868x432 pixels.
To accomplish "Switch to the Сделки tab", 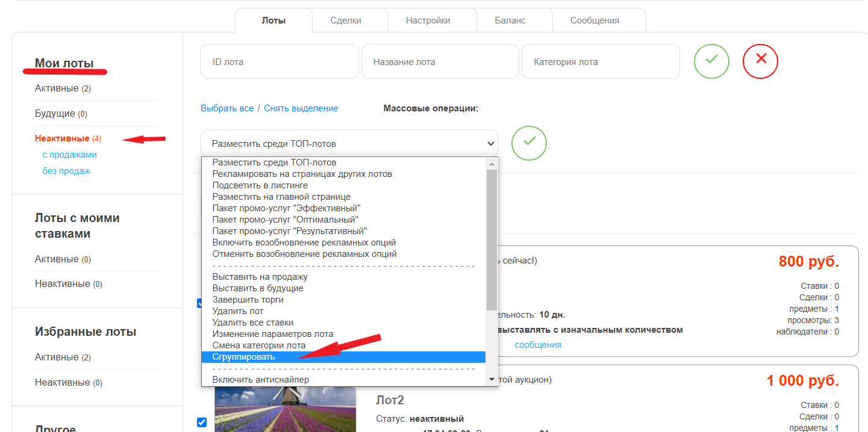I will tap(346, 20).
